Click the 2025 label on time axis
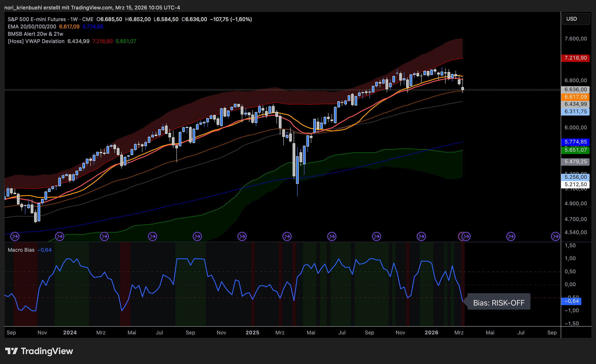Viewport: 596px width, 364px height. coord(252,333)
